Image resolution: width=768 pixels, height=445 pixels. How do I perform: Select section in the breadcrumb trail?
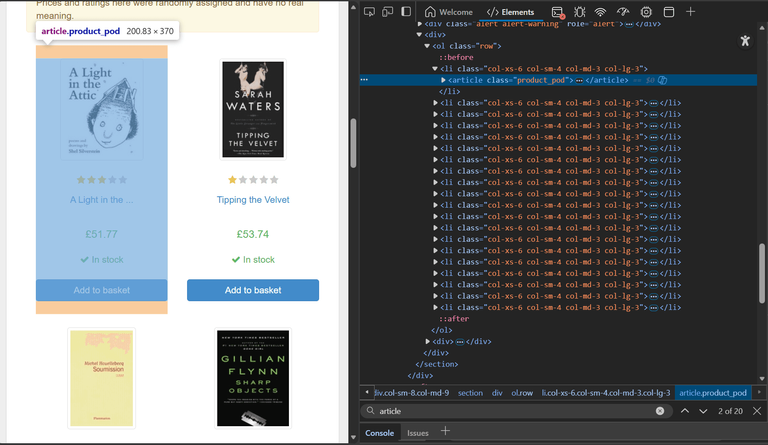pyautogui.click(x=470, y=393)
